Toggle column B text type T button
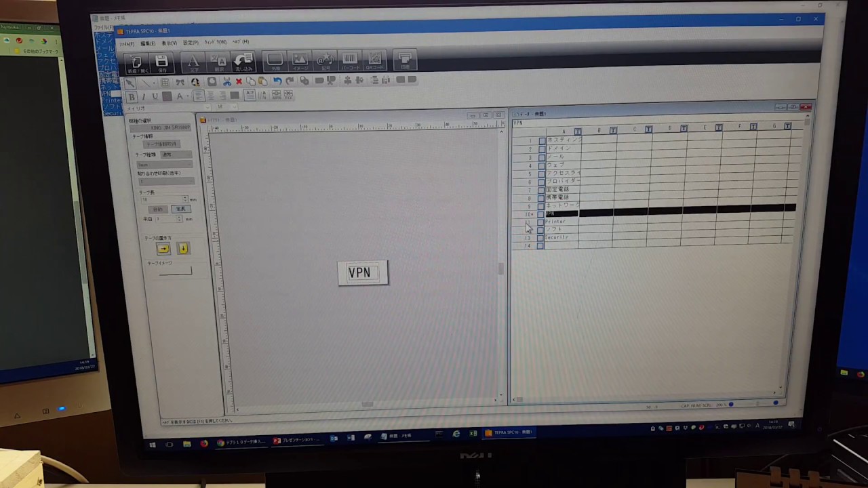This screenshot has height=488, width=868. tap(613, 130)
